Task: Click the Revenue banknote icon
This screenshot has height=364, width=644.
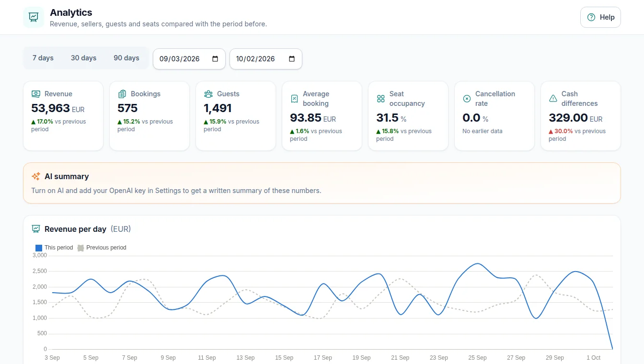Action: click(35, 94)
